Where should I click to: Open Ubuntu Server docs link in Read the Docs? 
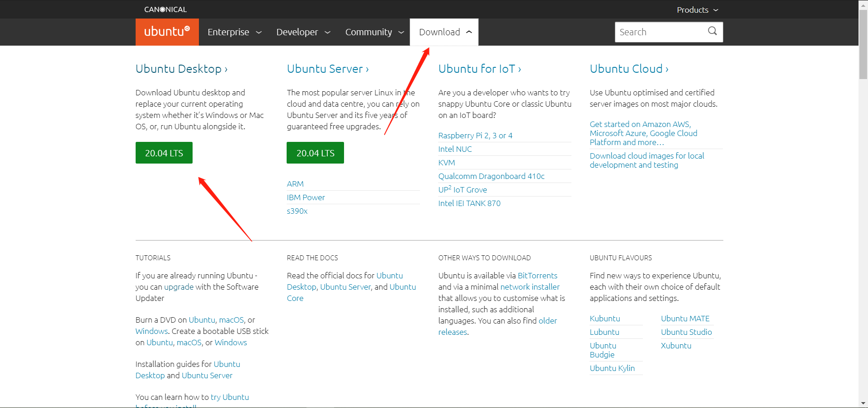(345, 287)
